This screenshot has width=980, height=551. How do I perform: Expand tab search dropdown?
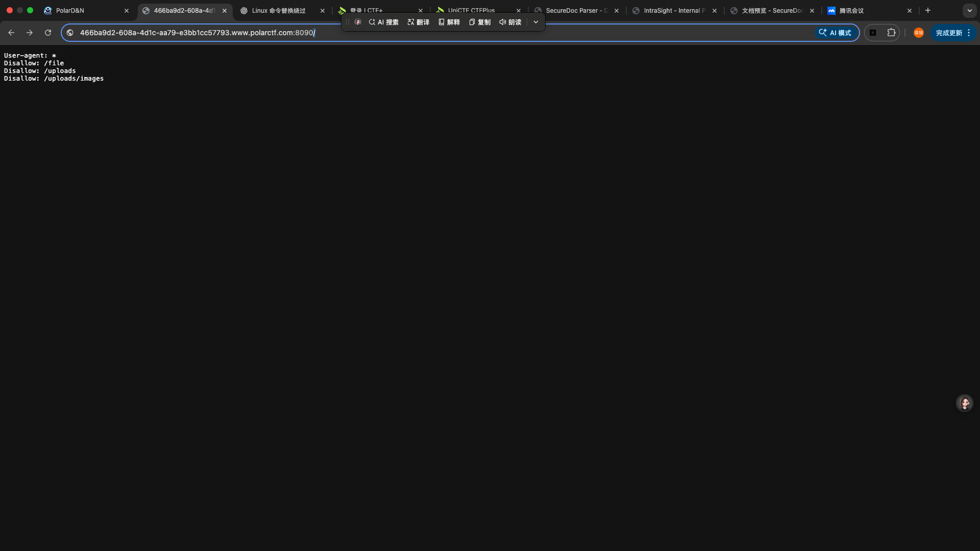pos(969,10)
